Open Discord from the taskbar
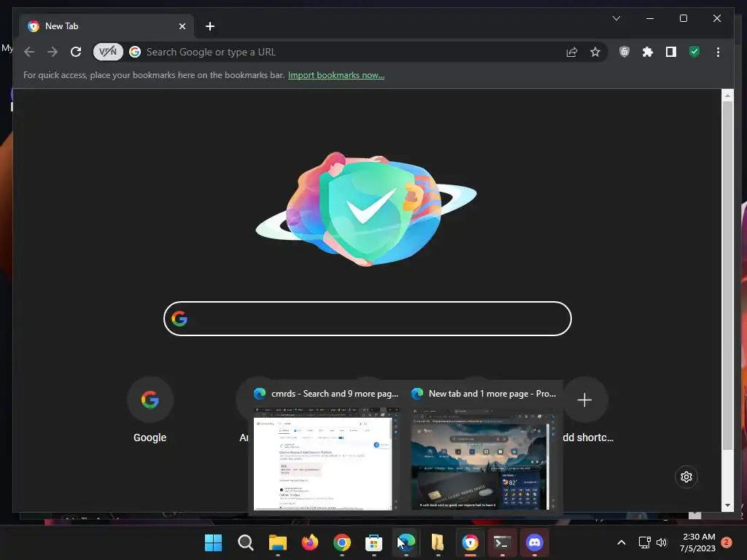 coord(535,542)
